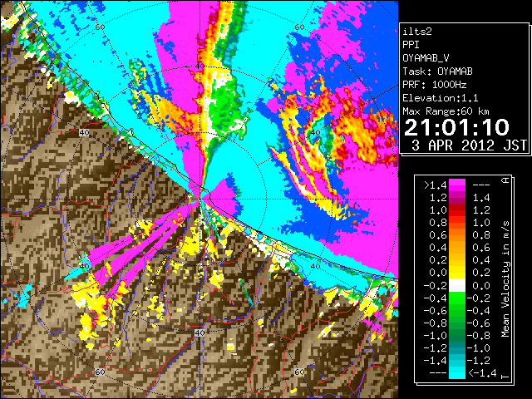The image size is (532, 399).
Task: Click the '3 APR 2012 JST' date
Action: click(469, 145)
